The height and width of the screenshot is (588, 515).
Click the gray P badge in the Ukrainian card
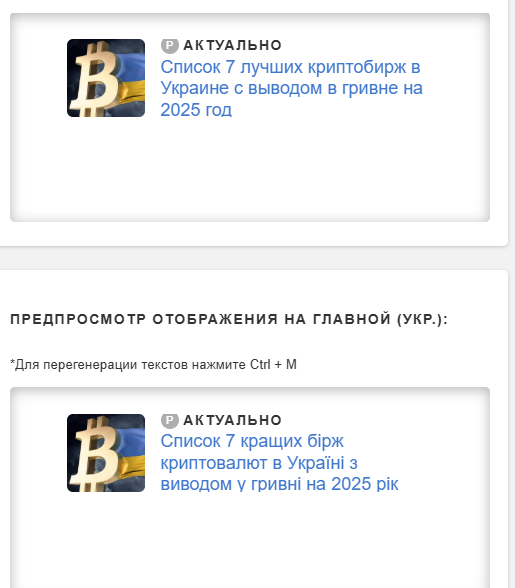tap(170, 420)
